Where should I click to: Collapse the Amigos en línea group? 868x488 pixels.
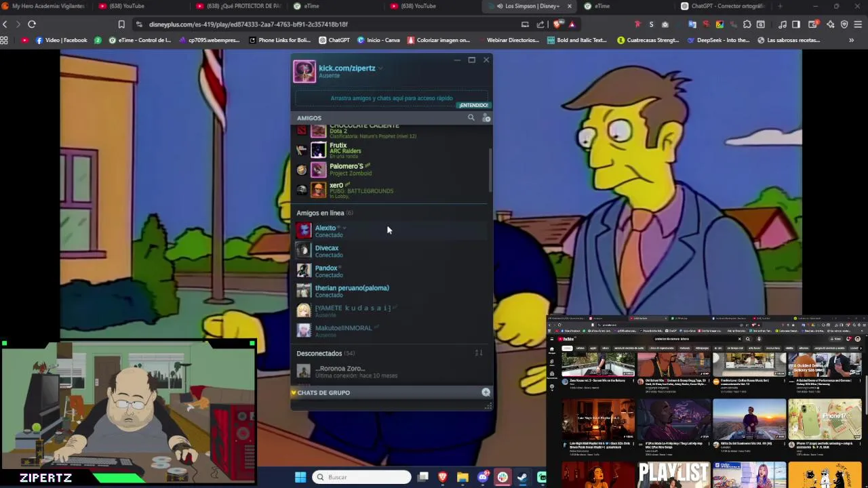[x=324, y=213]
